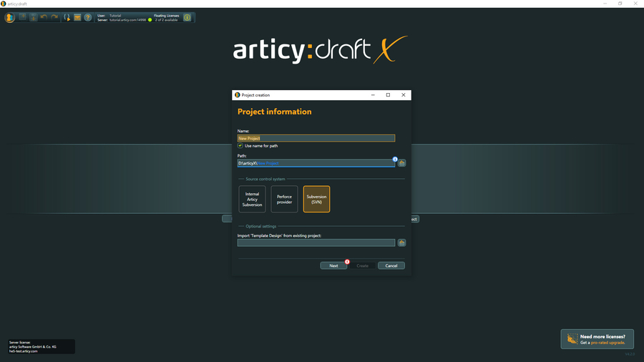Browse for Template Design project file
Image resolution: width=644 pixels, height=362 pixels.
pyautogui.click(x=401, y=243)
